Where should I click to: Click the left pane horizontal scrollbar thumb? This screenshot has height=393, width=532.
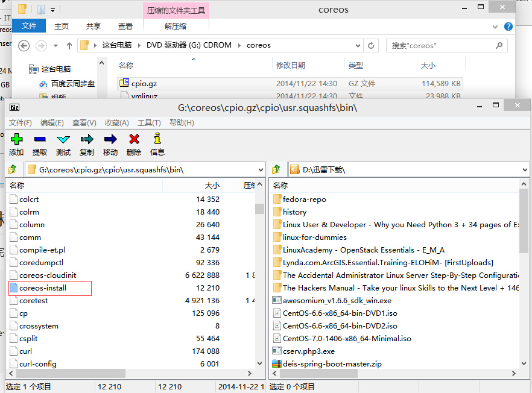click(71, 373)
